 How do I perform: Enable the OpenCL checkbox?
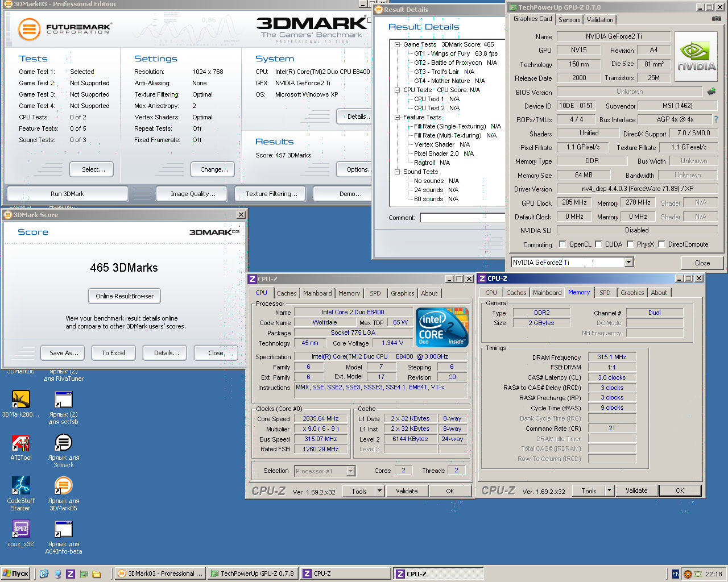562,244
